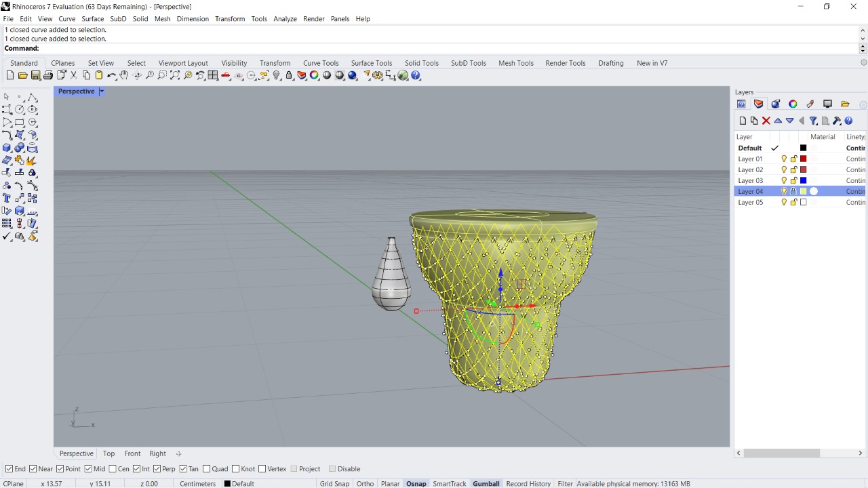
Task: Toggle the Near osnap checkbox
Action: point(34,469)
